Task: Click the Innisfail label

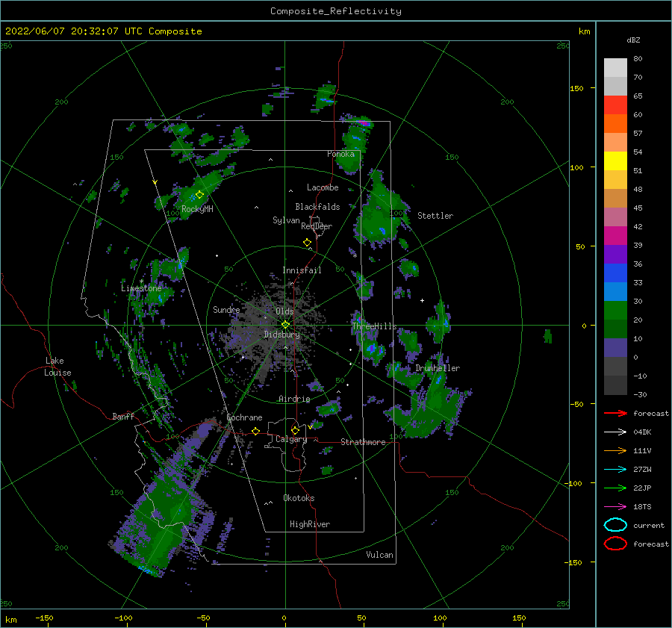Action: [302, 270]
